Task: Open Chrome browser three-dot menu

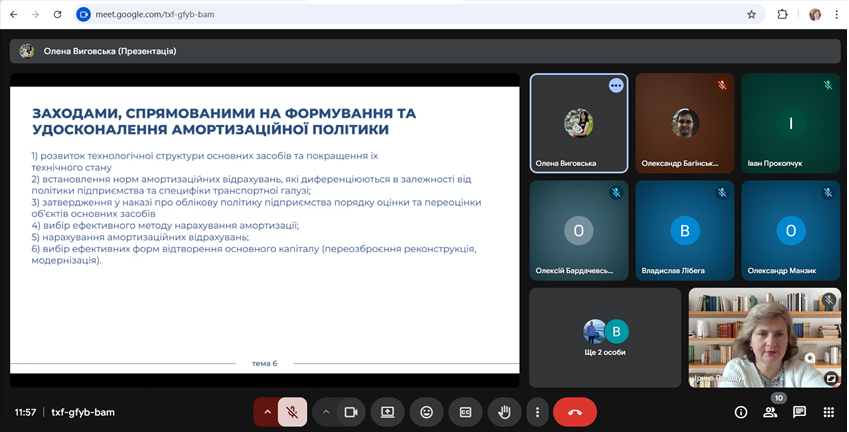Action: 836,15
